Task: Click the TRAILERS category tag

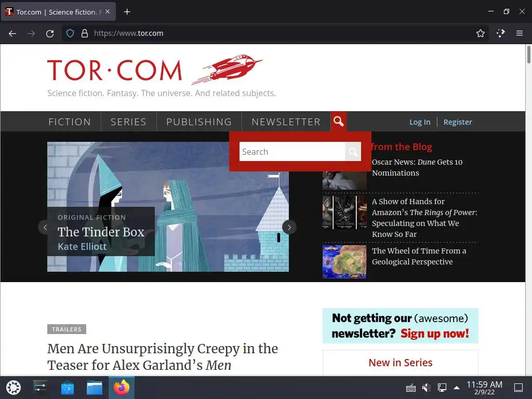Action: 66,329
